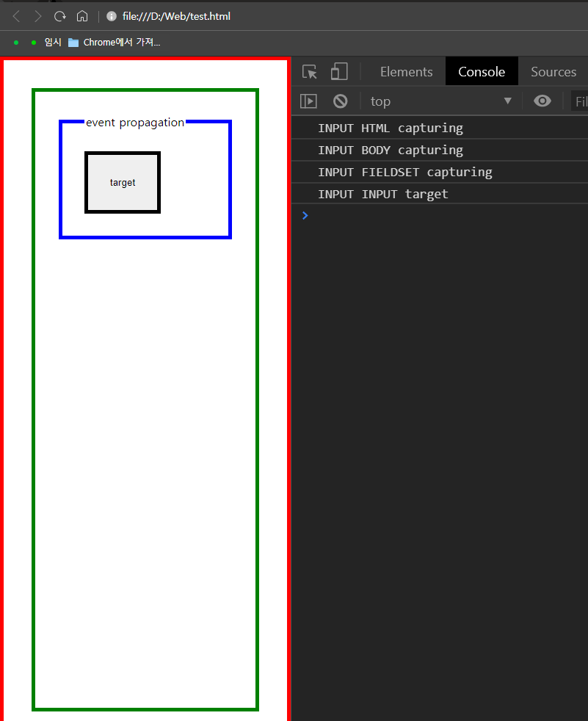Open the browser home page
Image resolution: width=588 pixels, height=721 pixels.
point(82,17)
